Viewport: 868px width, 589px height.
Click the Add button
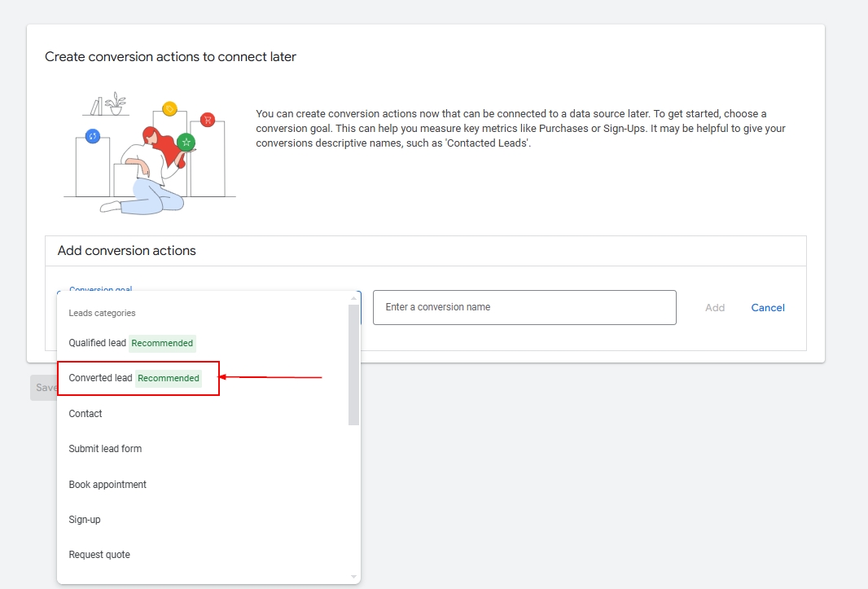point(715,308)
